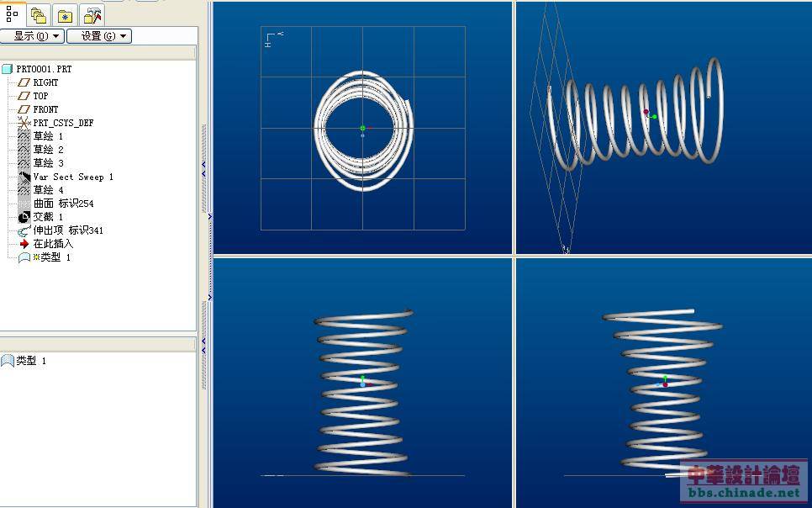
Task: Click spin center marker in isometric spring viewport
Action: pos(650,114)
